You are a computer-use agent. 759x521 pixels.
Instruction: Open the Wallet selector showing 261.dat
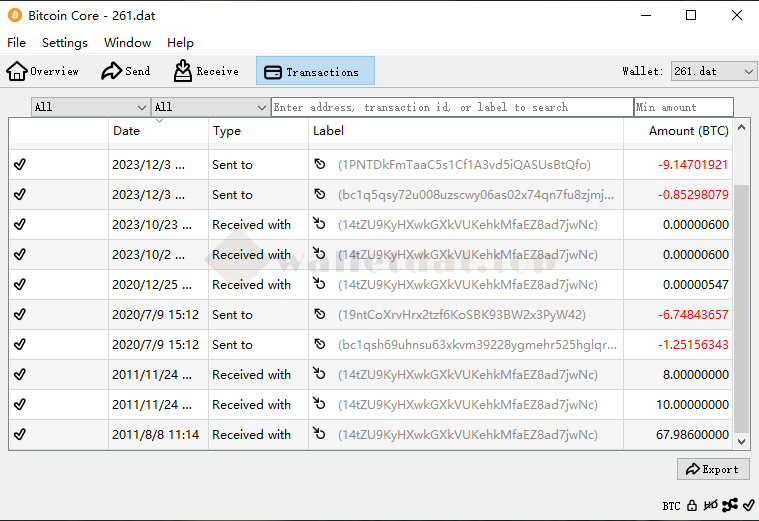[x=713, y=71]
